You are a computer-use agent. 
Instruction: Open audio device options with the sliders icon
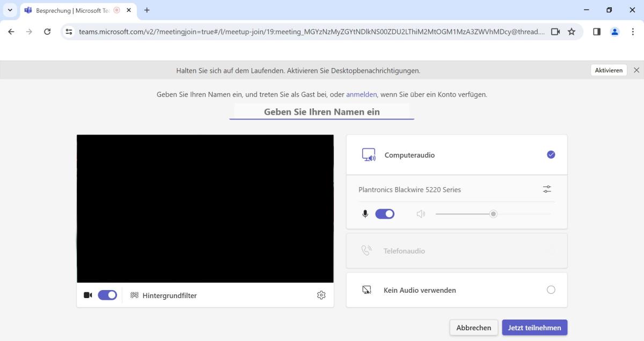point(547,189)
